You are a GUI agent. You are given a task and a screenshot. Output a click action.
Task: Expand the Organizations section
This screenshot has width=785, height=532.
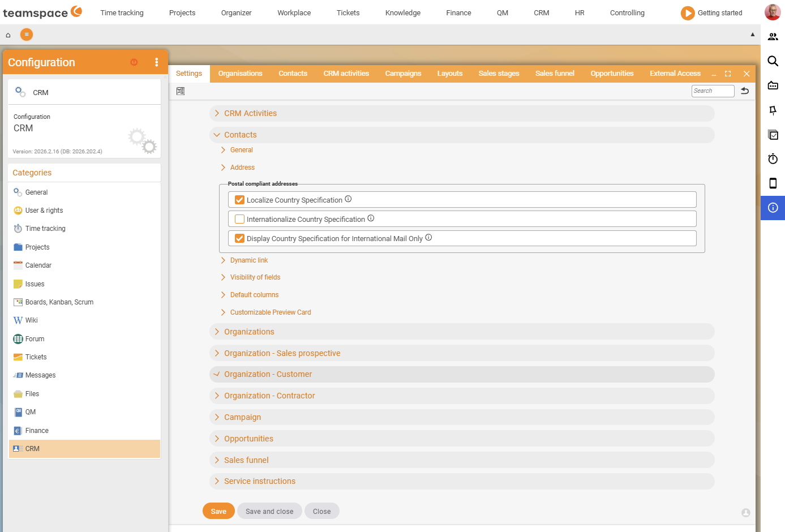coord(462,332)
